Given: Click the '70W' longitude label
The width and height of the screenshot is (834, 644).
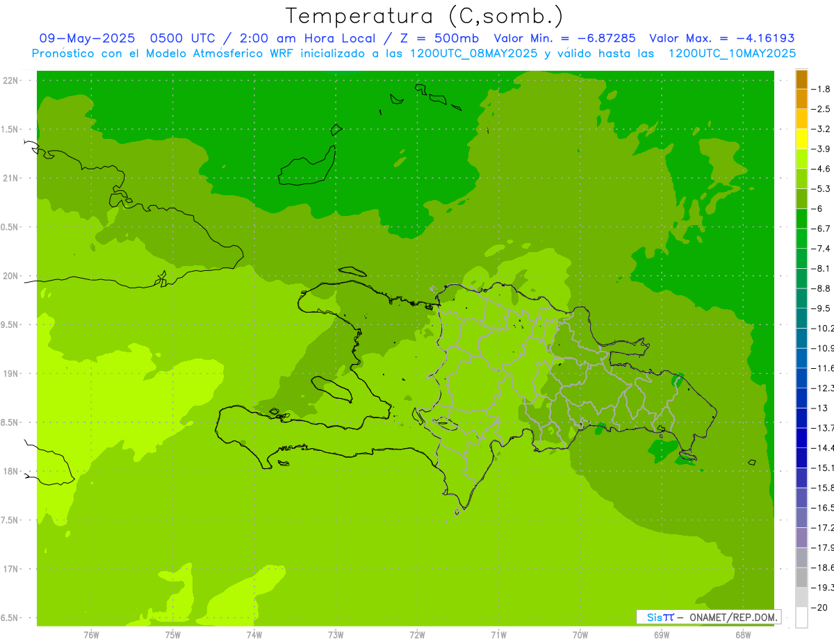Looking at the screenshot, I should [580, 634].
